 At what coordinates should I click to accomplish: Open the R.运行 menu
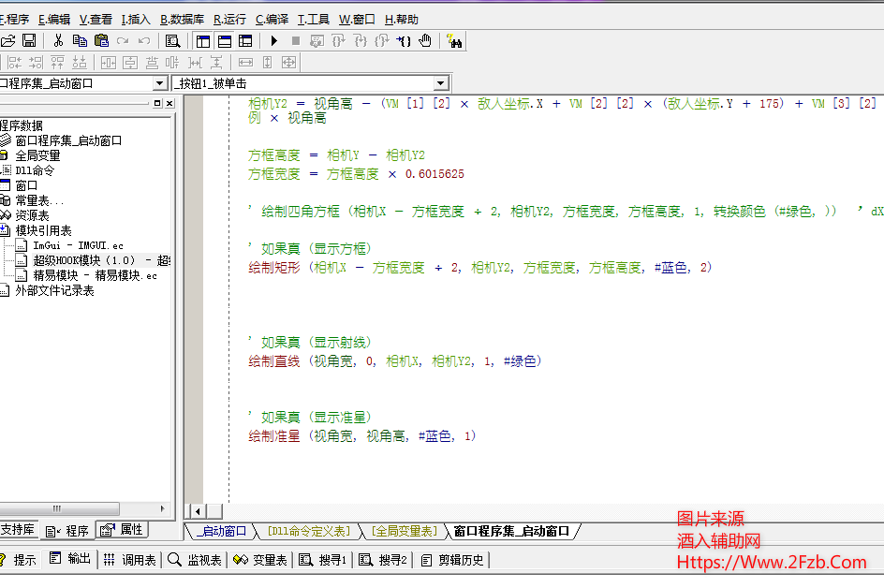(x=229, y=19)
